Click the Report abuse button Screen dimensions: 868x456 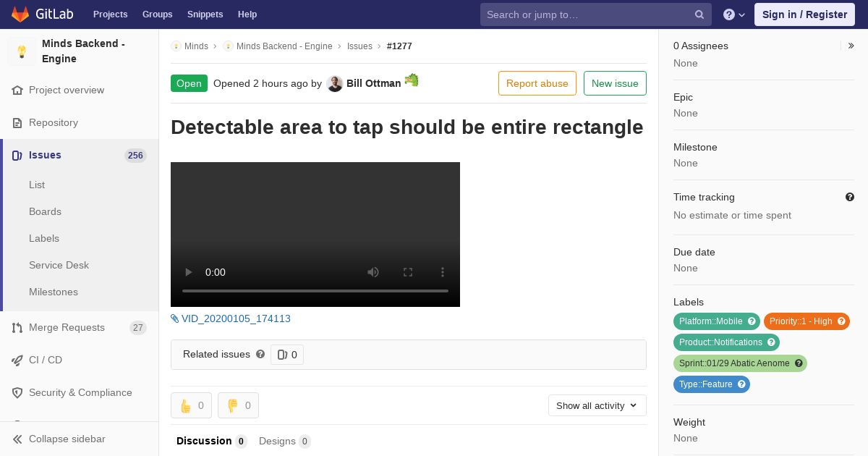coord(537,83)
